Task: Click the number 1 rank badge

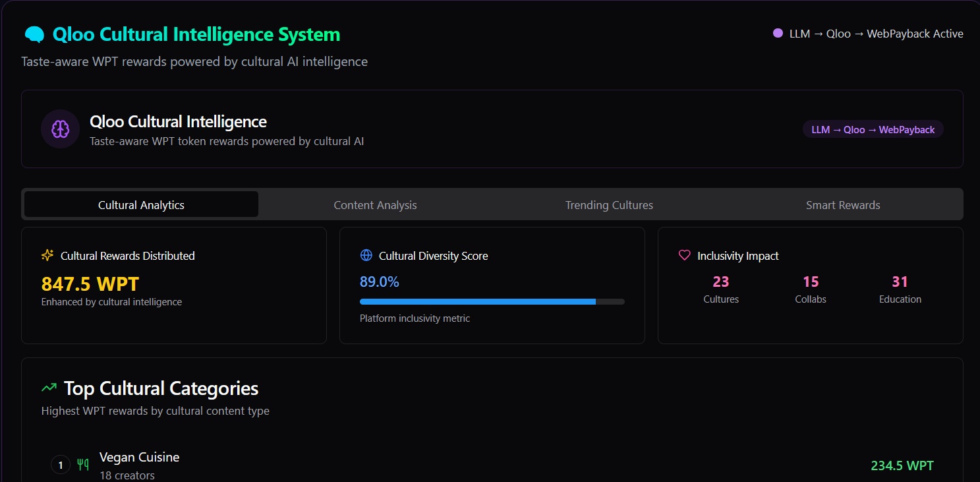Action: (61, 466)
